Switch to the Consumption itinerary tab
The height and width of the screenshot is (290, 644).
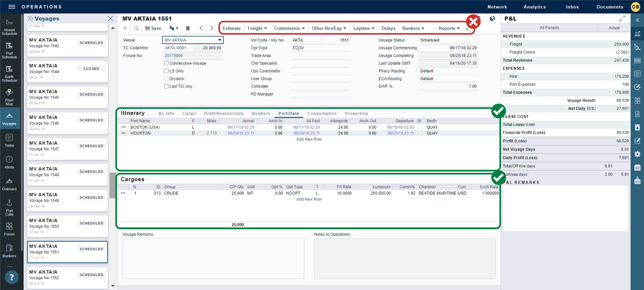pos(322,113)
